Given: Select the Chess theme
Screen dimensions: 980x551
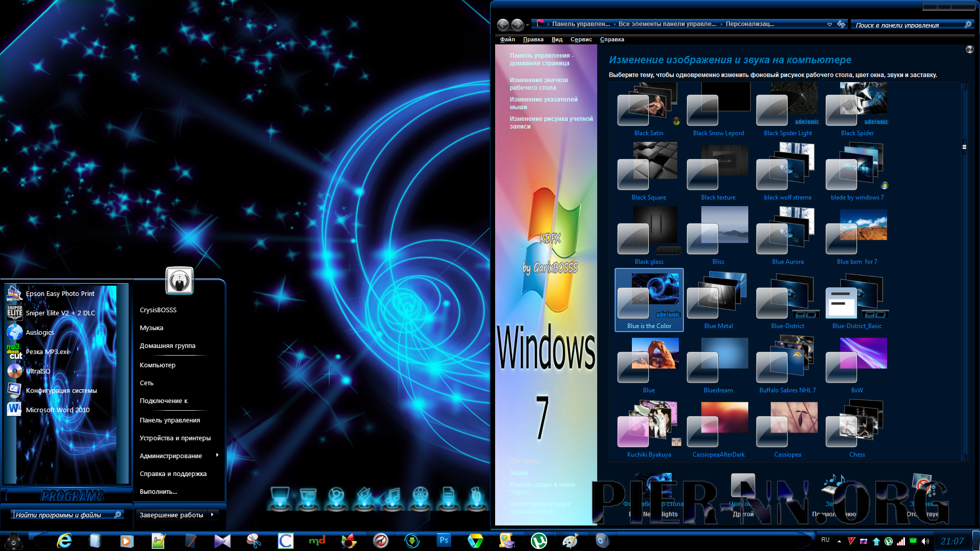Looking at the screenshot, I should (857, 430).
